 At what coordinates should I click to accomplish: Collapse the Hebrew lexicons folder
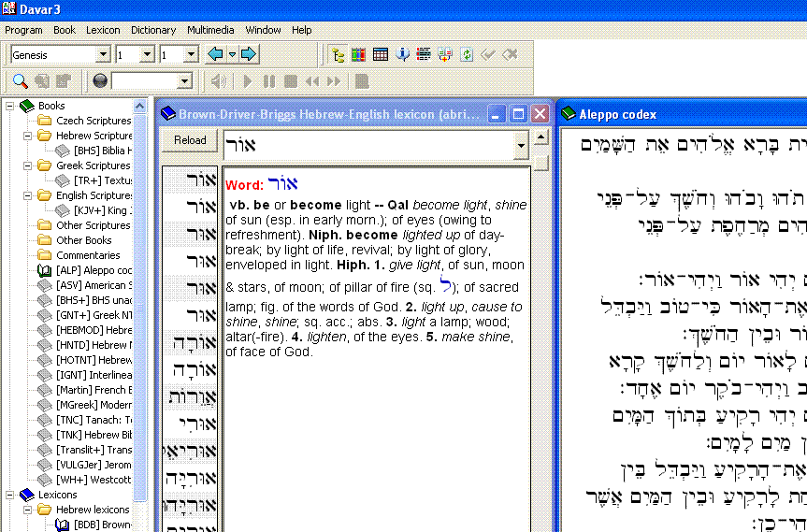point(28,510)
